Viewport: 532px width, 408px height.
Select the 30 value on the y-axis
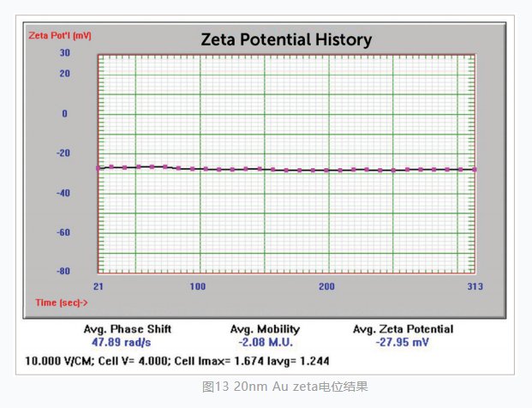(64, 53)
